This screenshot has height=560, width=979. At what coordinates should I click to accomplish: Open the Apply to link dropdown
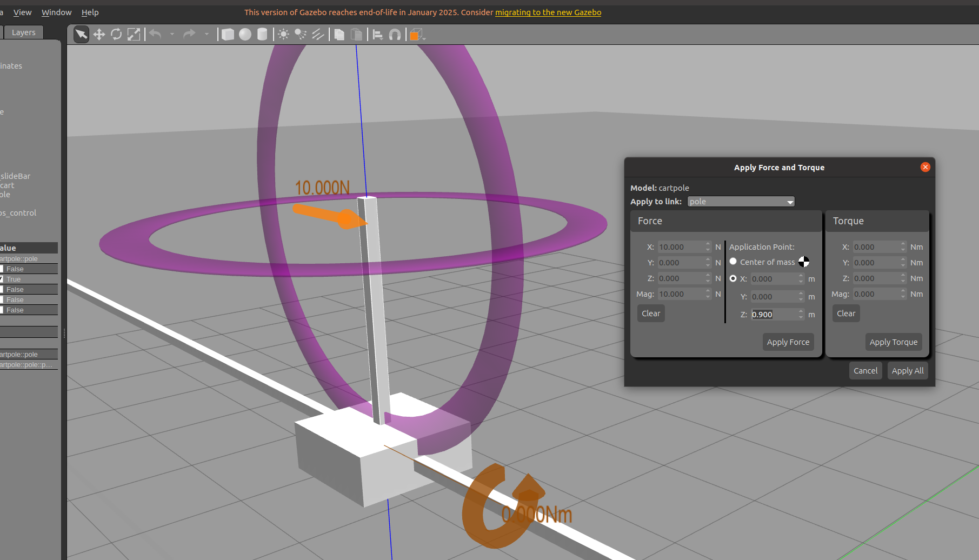click(741, 202)
